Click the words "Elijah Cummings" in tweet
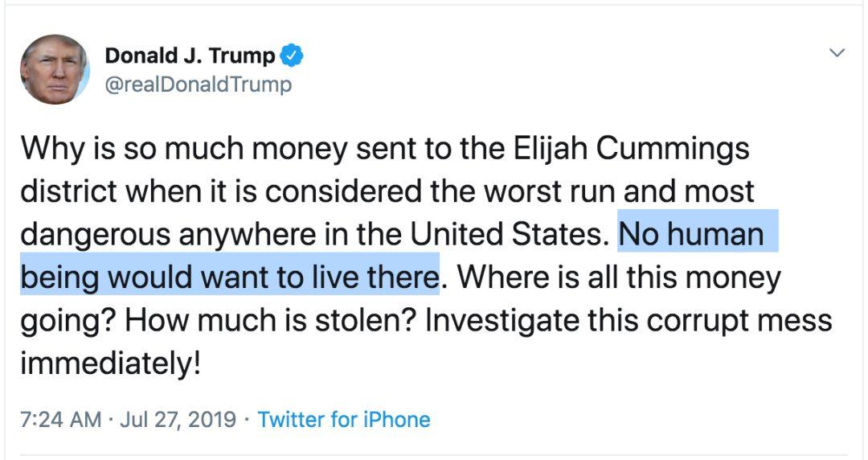This screenshot has width=868, height=460. (x=626, y=148)
